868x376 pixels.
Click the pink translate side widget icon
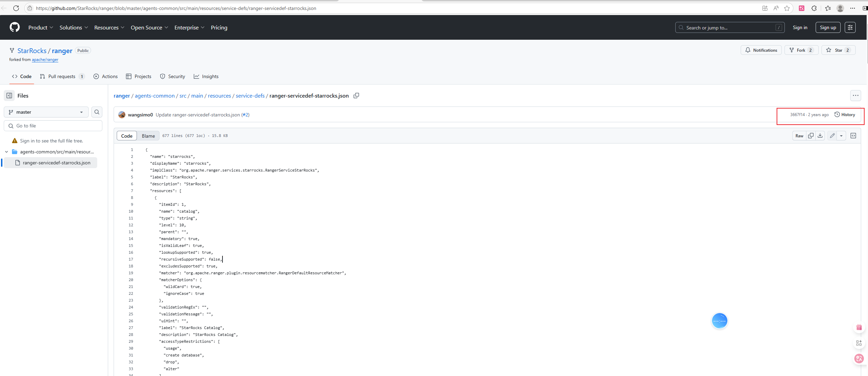pos(859,358)
